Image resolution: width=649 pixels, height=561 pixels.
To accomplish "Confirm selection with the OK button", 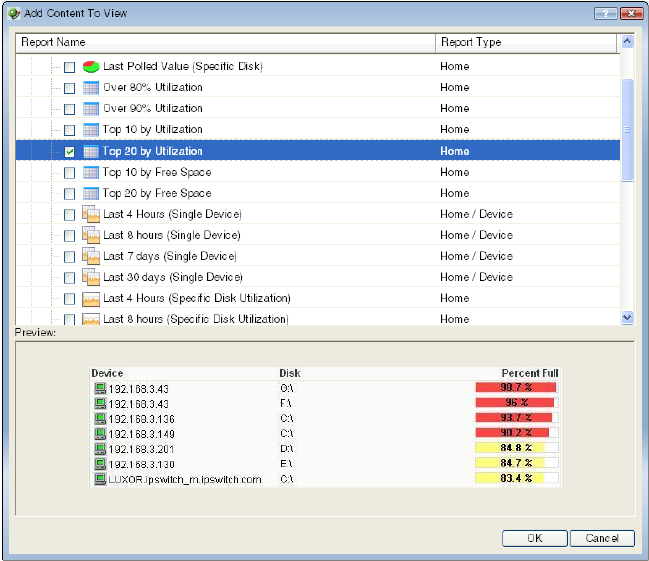I will click(x=533, y=538).
